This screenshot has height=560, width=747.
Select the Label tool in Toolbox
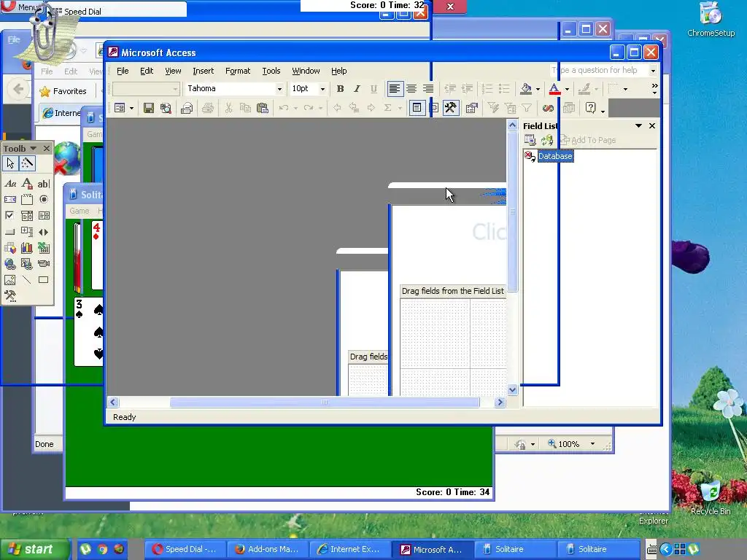[x=10, y=183]
